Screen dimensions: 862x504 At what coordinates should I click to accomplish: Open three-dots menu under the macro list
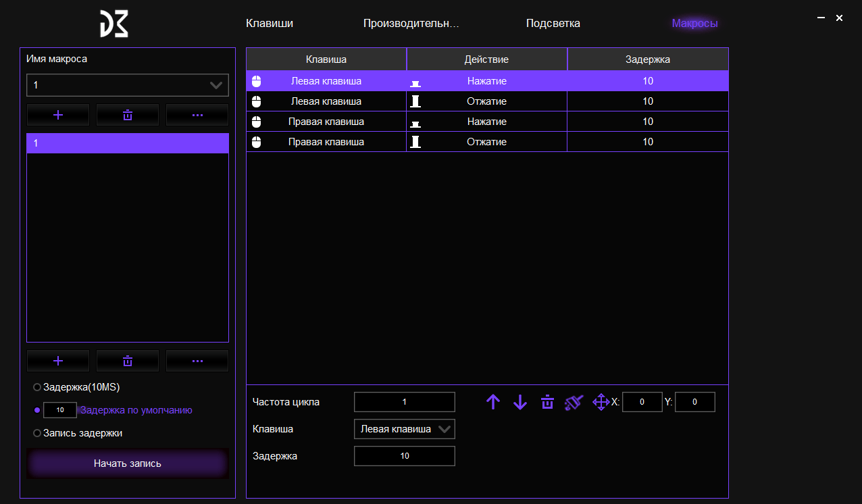point(197,361)
